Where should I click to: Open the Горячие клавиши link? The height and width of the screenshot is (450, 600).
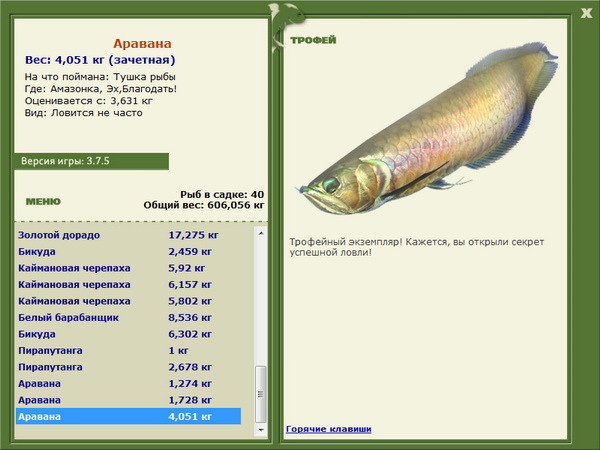click(x=328, y=429)
